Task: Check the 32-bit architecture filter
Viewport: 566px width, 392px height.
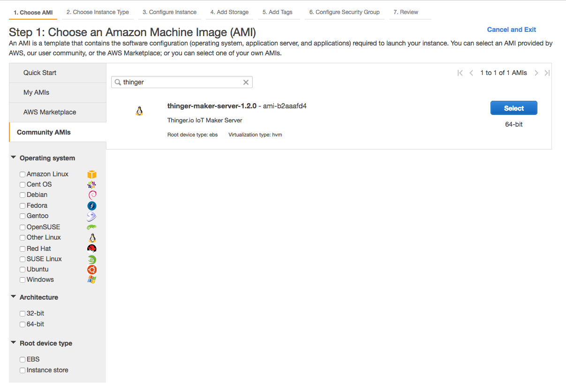Action: tap(23, 314)
